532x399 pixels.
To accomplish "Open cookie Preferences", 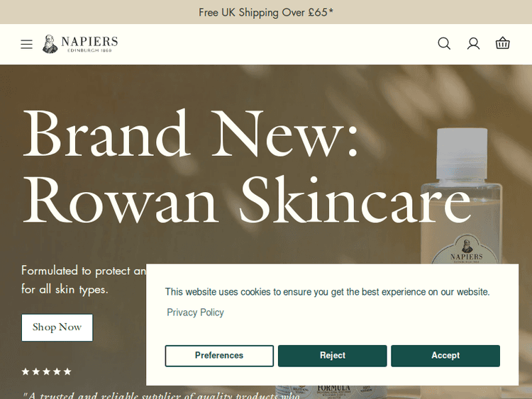I will point(219,356).
